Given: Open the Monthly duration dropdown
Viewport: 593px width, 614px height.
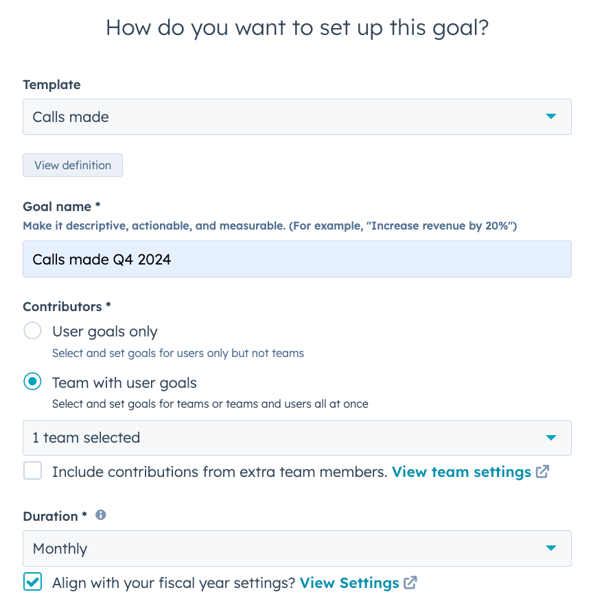Looking at the screenshot, I should tap(297, 548).
